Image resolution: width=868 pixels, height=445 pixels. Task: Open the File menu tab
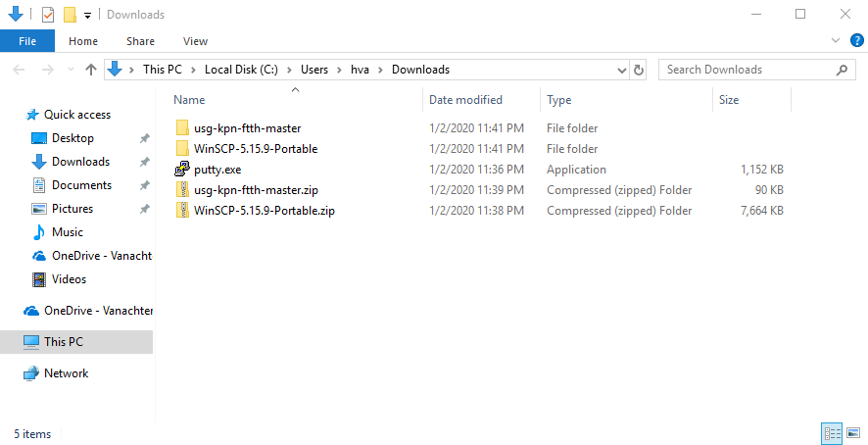click(27, 41)
